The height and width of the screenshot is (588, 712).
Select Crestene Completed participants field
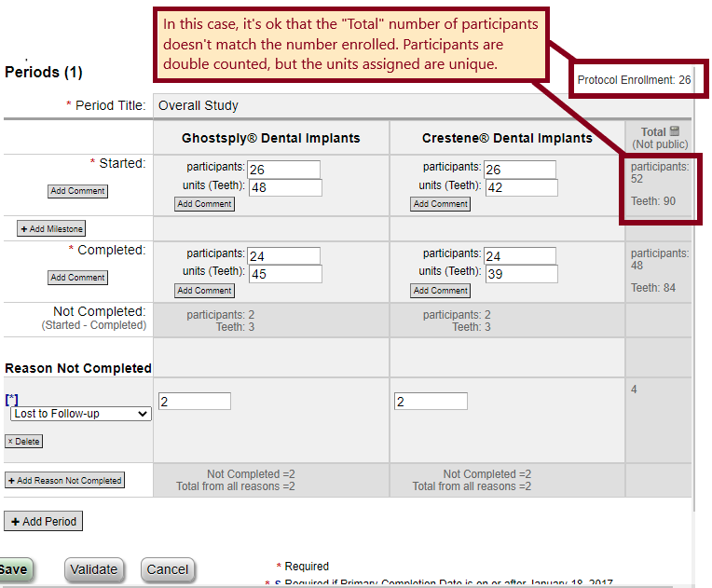pos(520,256)
